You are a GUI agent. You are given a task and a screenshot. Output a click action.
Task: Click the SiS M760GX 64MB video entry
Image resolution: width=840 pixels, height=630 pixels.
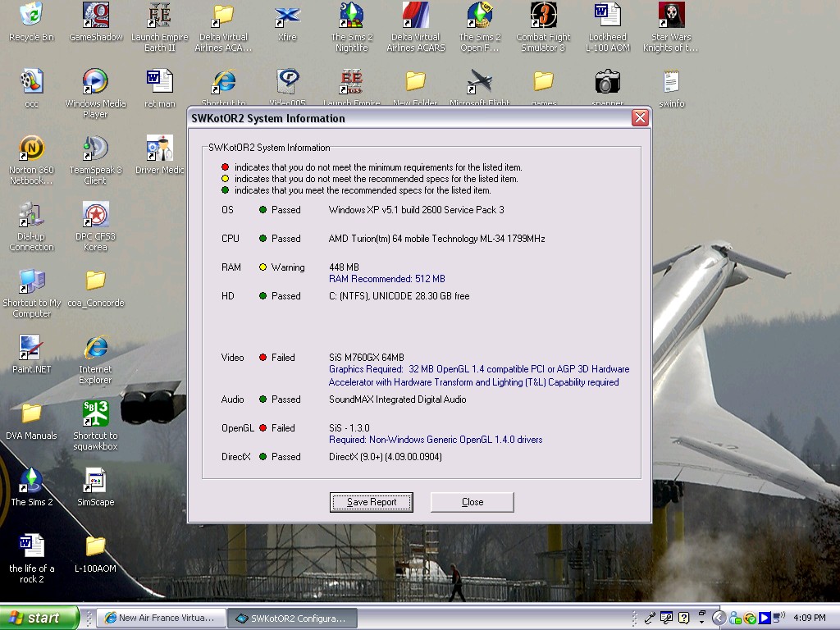[367, 358]
